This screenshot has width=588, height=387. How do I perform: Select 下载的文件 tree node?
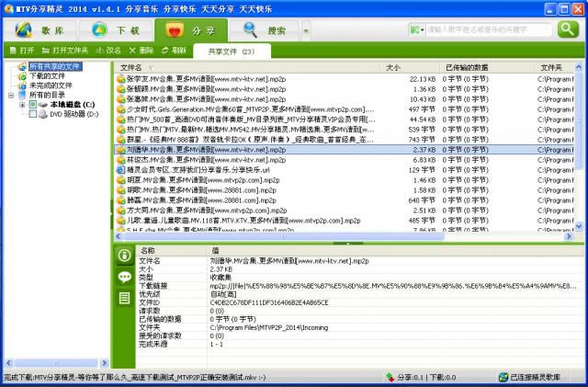pos(47,75)
